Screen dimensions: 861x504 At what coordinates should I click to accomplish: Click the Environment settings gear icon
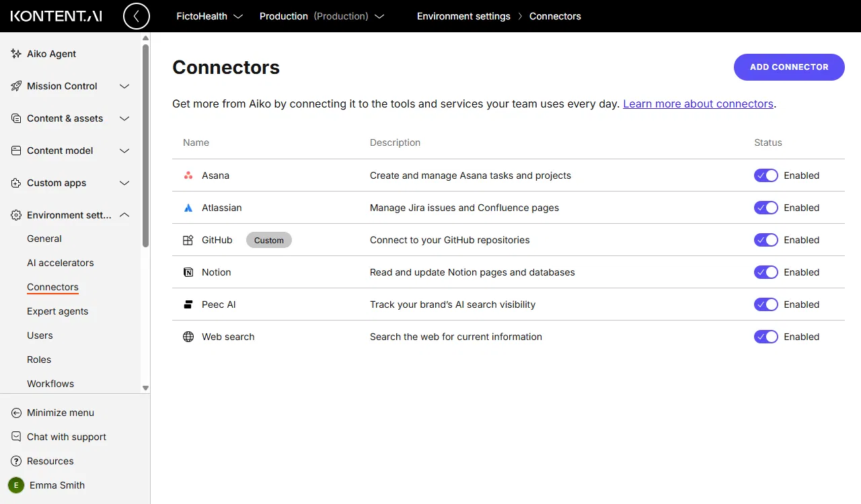(x=16, y=215)
